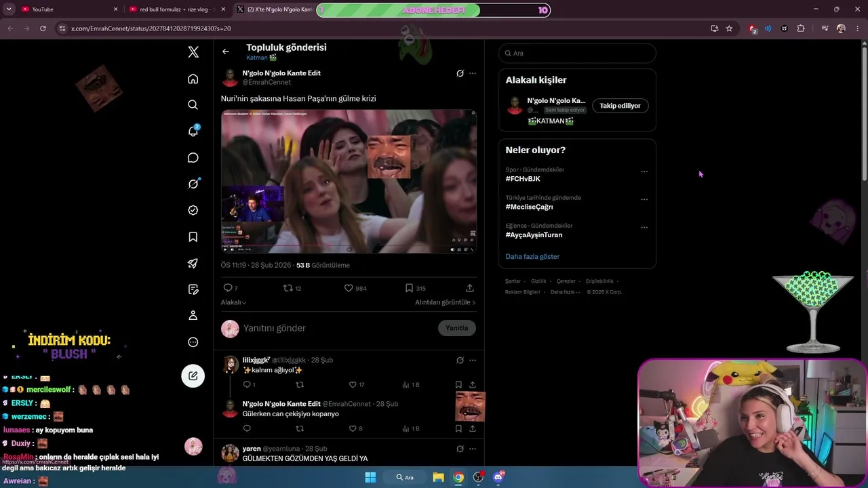The width and height of the screenshot is (868, 488).
Task: Click the Ara search field on X
Action: (x=577, y=54)
